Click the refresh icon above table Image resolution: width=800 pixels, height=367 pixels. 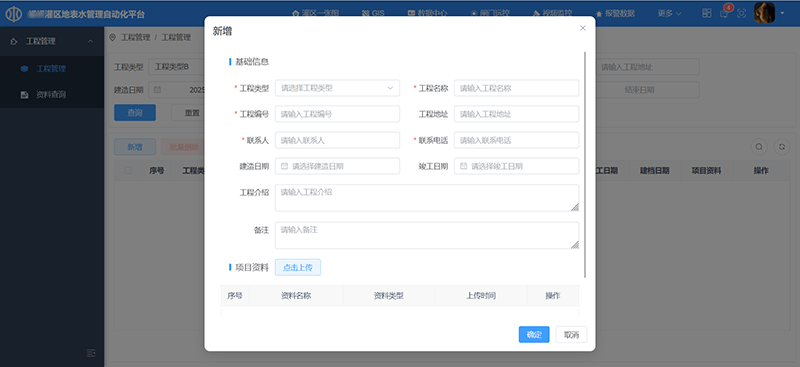coord(782,147)
